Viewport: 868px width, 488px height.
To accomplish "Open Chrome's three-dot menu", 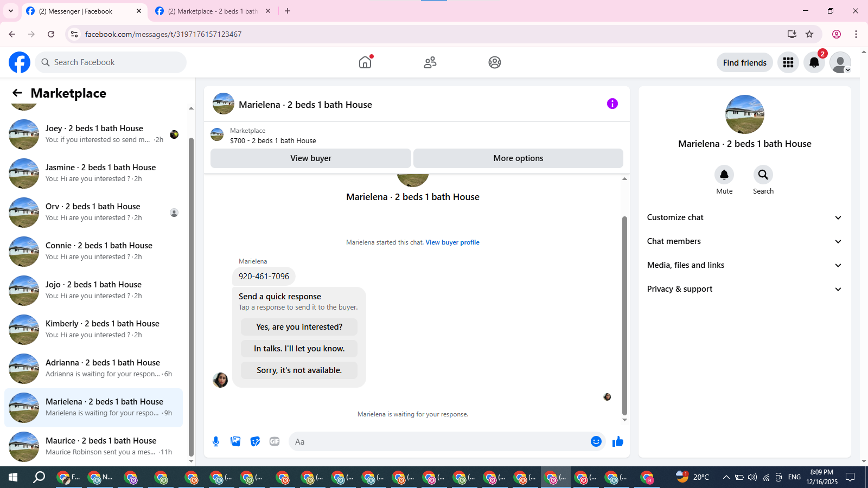I will click(x=856, y=34).
